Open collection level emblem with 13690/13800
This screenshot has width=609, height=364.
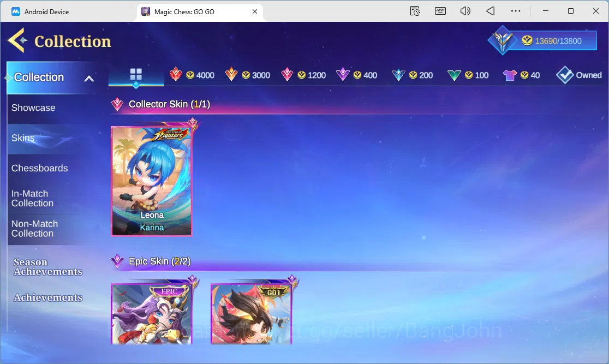(x=502, y=40)
